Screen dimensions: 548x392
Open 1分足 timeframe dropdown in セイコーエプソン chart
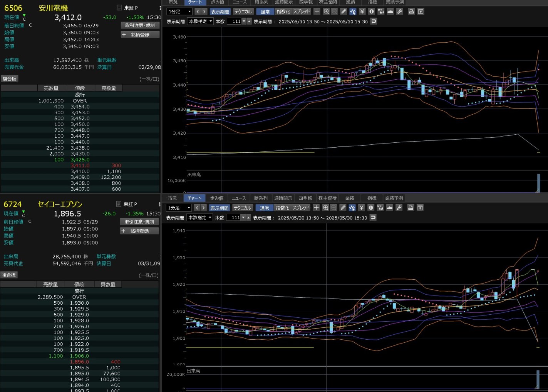pos(179,208)
